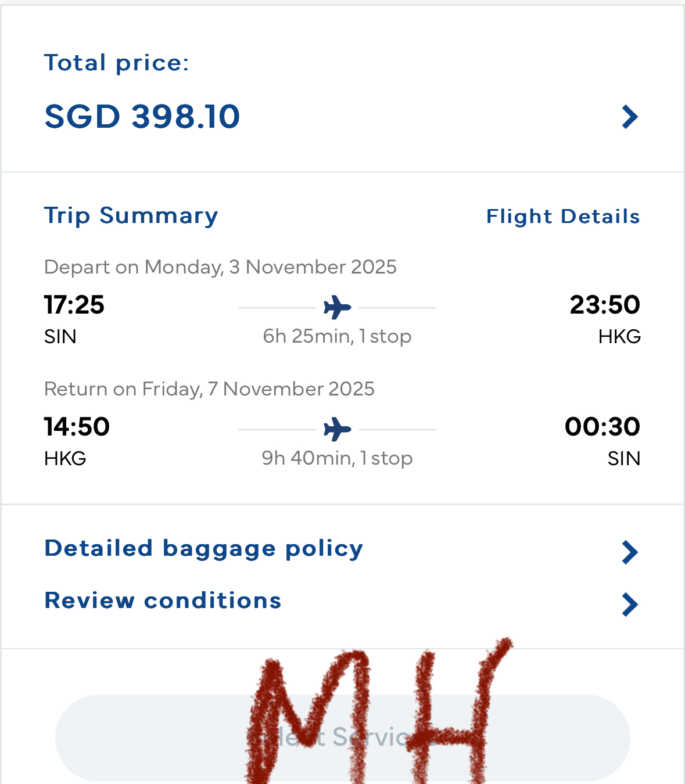Open the Flight Details link

(563, 216)
